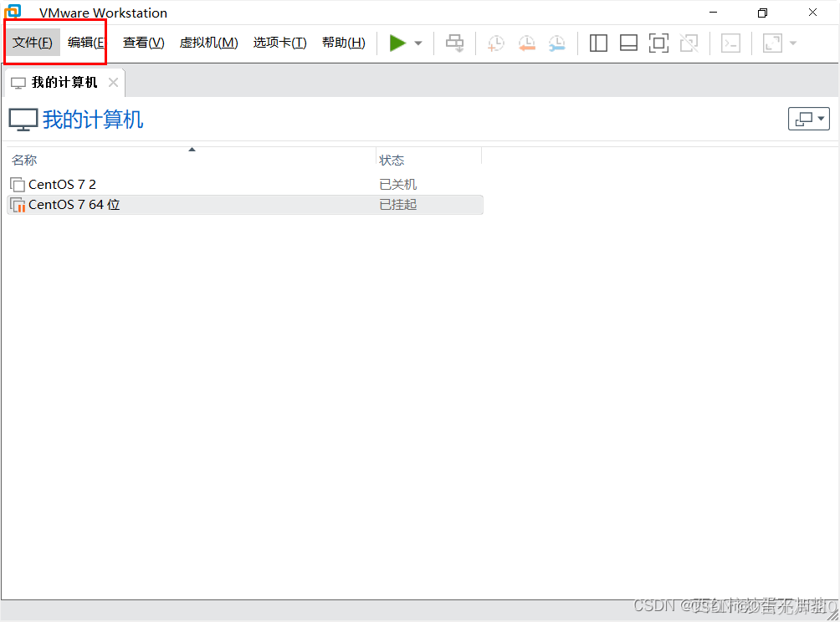Image resolution: width=840 pixels, height=622 pixels.
Task: Click the CentOS 7 2 VM icon
Action: click(18, 185)
